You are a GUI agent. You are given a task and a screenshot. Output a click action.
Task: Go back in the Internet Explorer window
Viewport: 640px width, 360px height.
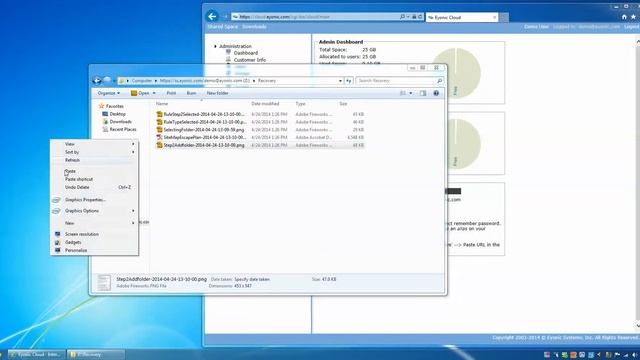(212, 17)
